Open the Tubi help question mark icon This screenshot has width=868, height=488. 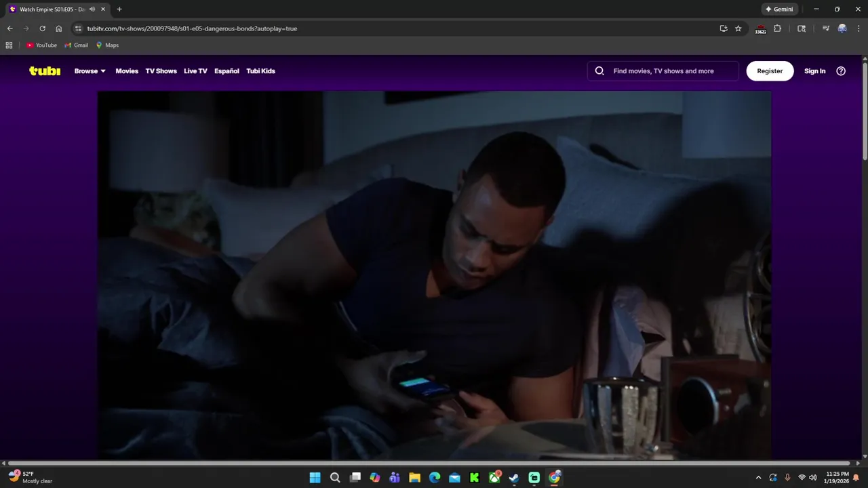(x=841, y=71)
